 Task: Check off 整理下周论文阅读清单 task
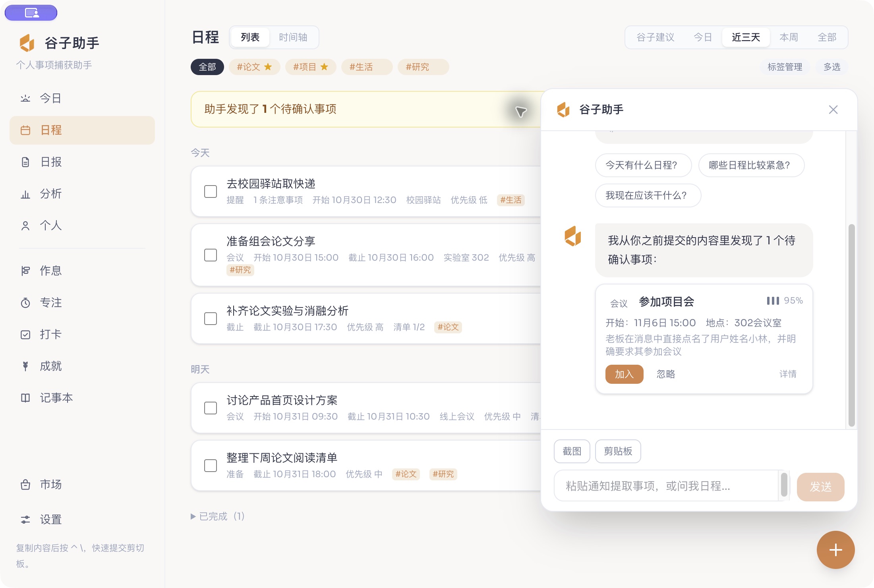tap(211, 465)
